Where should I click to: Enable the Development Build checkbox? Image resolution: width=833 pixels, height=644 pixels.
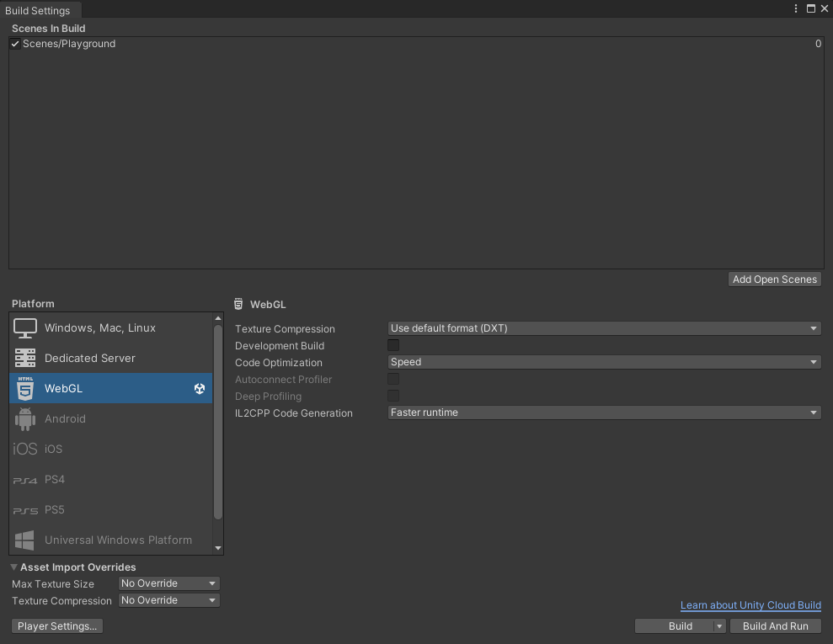tap(393, 346)
